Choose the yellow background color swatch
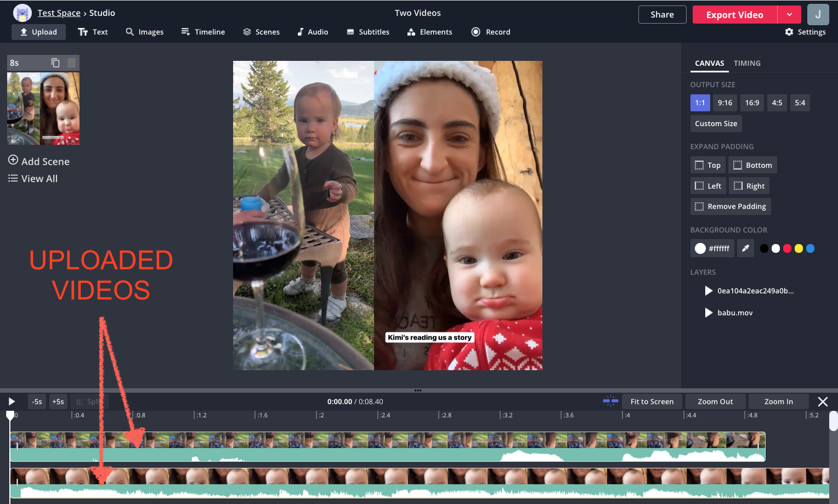838x504 pixels. 799,248
